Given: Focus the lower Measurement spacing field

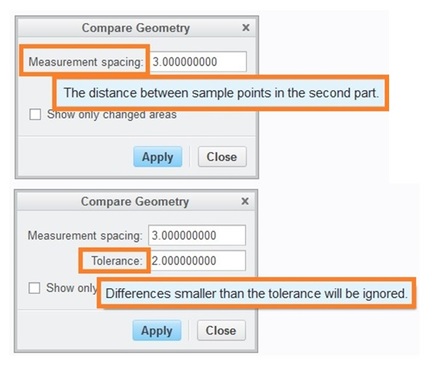Looking at the screenshot, I should point(197,235).
